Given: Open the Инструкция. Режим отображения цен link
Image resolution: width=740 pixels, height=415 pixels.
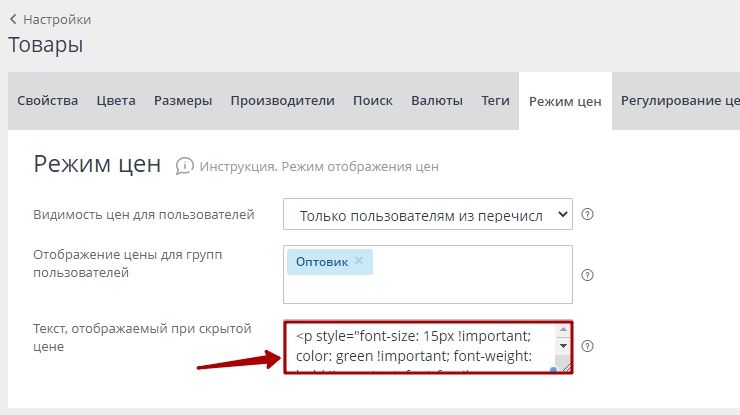Looking at the screenshot, I should coord(319,166).
